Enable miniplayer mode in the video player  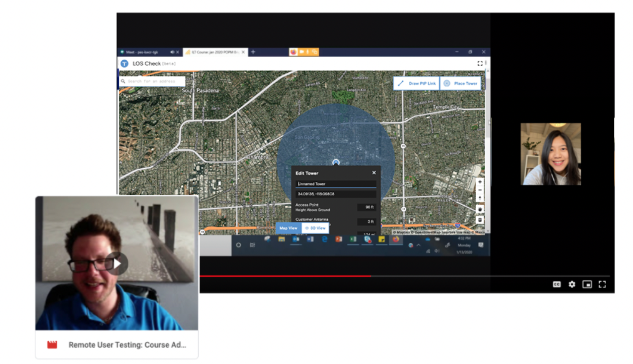587,284
